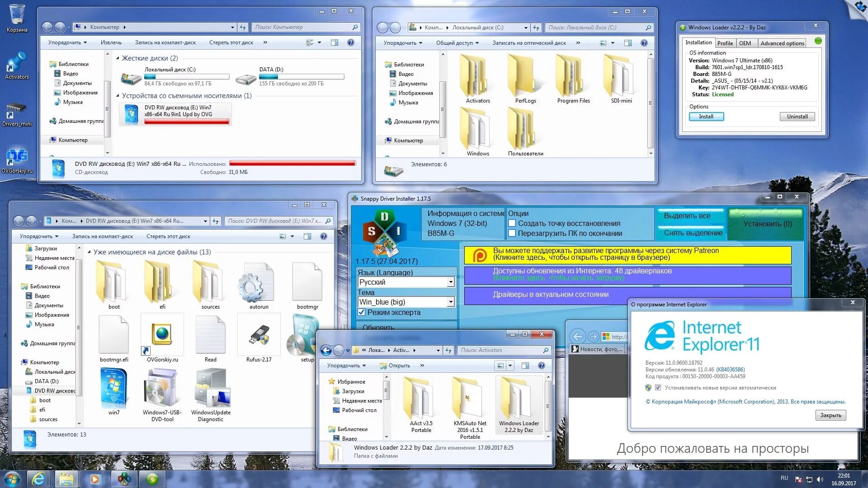The width and height of the screenshot is (868, 488).
Task: Click the media player taskbar icon
Action: [x=95, y=479]
